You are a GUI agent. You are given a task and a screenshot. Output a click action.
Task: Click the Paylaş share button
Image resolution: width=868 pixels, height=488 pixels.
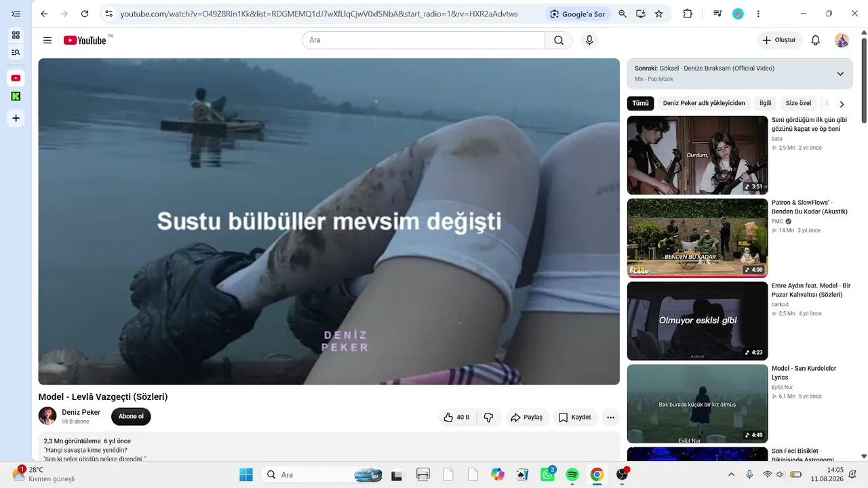pyautogui.click(x=527, y=418)
